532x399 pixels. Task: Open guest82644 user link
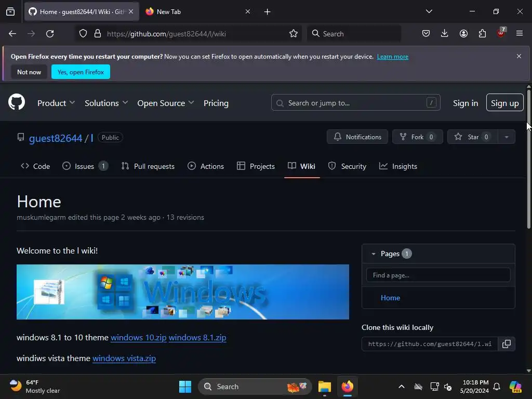pyautogui.click(x=56, y=138)
